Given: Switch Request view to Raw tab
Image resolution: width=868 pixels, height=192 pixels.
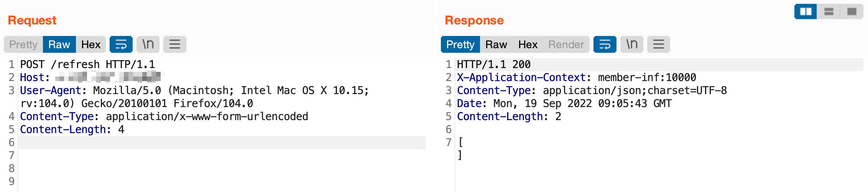Looking at the screenshot, I should (x=59, y=44).
